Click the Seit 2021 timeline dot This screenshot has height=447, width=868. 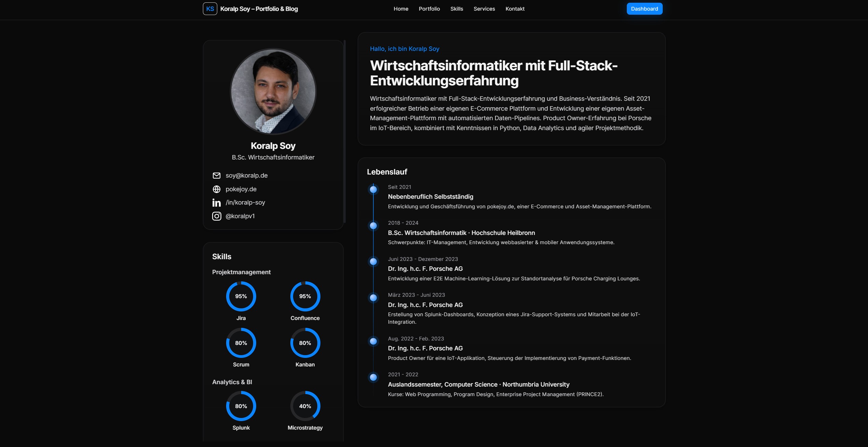point(373,190)
